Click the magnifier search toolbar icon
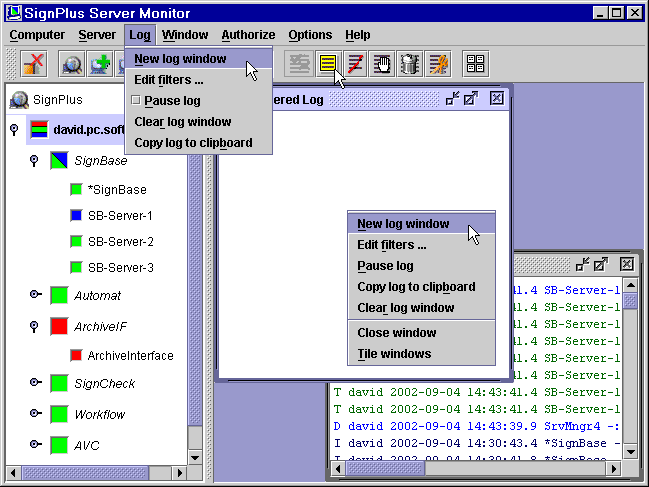This screenshot has height=487, width=649. [73, 65]
